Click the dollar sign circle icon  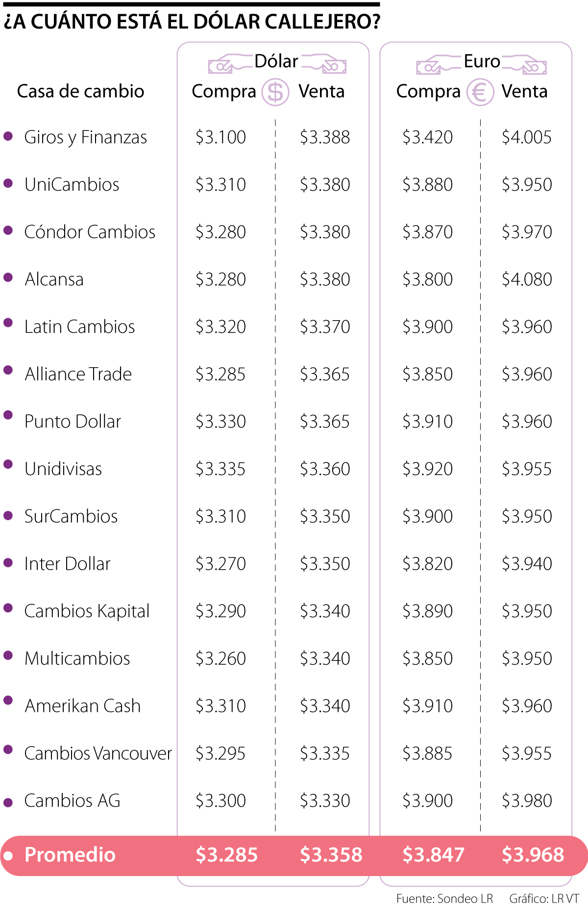point(275,92)
